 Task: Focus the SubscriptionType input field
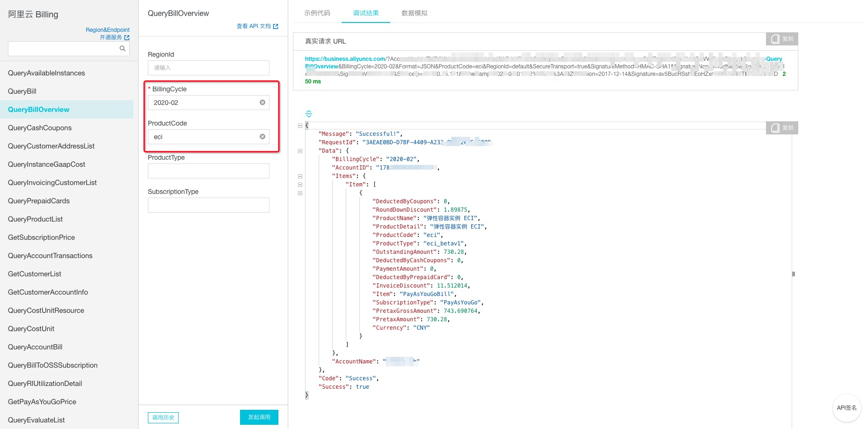[x=209, y=205]
